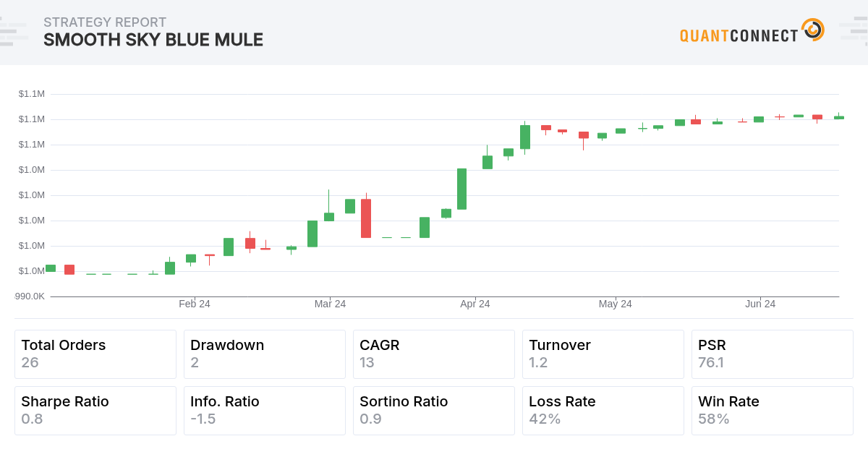Select the Sharpe Ratio value 0.8
This screenshot has width=868, height=457.
(x=32, y=419)
